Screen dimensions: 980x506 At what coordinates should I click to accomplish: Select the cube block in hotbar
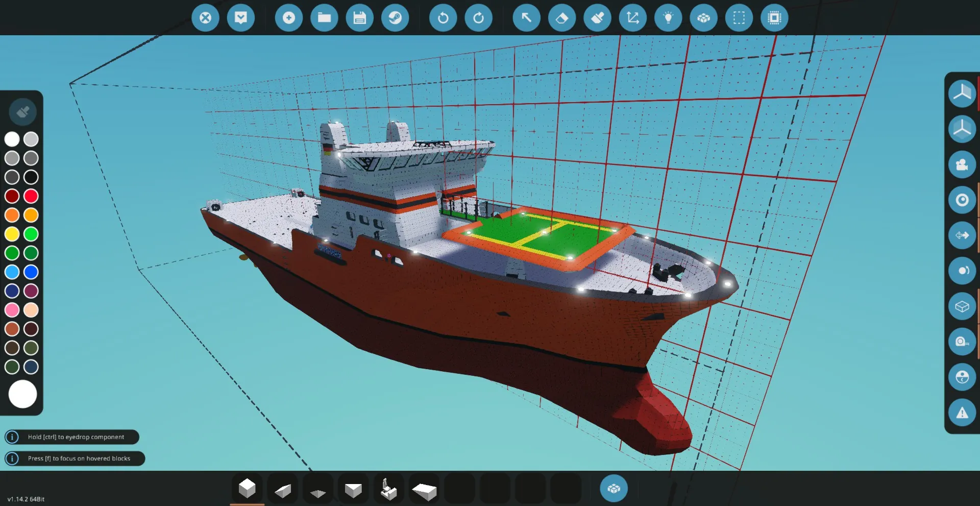[x=247, y=489]
